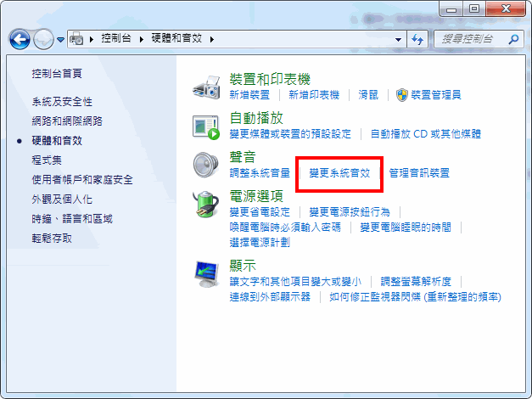The height and width of the screenshot is (399, 532).
Task: Focus the 搜尋控制台 search field
Action: [x=473, y=39]
